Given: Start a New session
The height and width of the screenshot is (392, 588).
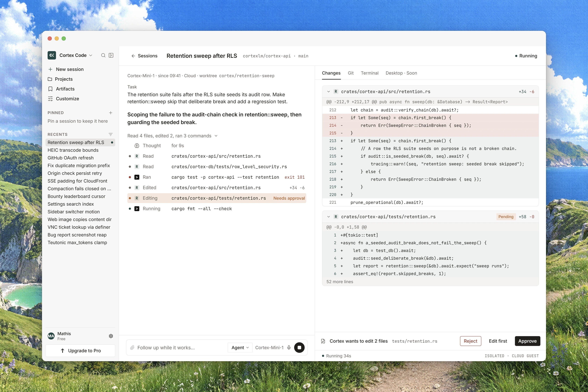Looking at the screenshot, I should (x=80, y=69).
